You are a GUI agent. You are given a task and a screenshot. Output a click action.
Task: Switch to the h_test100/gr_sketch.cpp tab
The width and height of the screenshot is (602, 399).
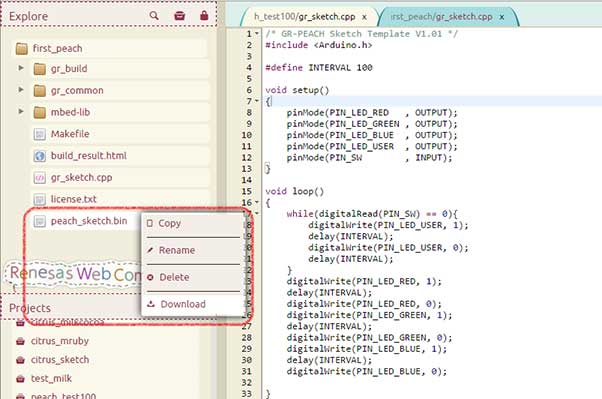(x=304, y=17)
